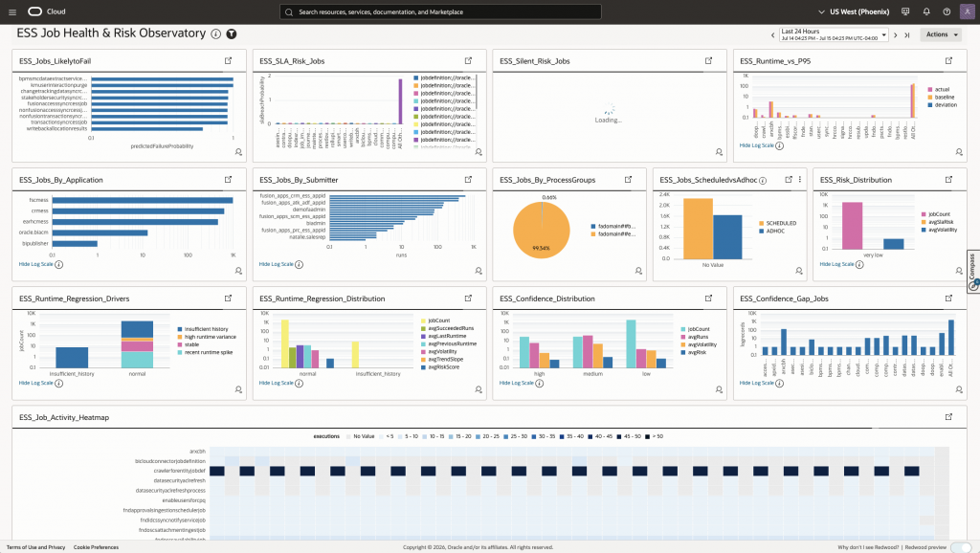
Task: Click the info icon next to ESS_Jobs_ScheduledvsAdhoc title
Action: pyautogui.click(x=763, y=181)
